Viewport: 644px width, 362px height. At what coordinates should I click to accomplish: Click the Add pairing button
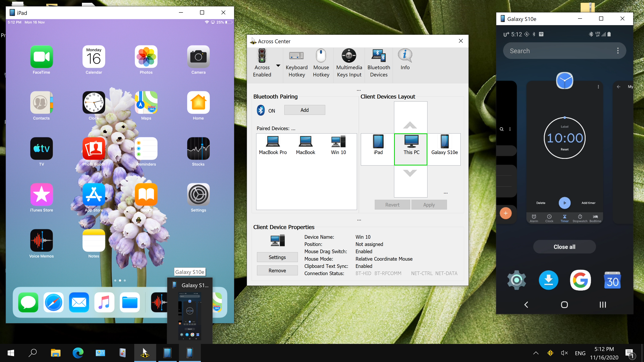pyautogui.click(x=304, y=110)
